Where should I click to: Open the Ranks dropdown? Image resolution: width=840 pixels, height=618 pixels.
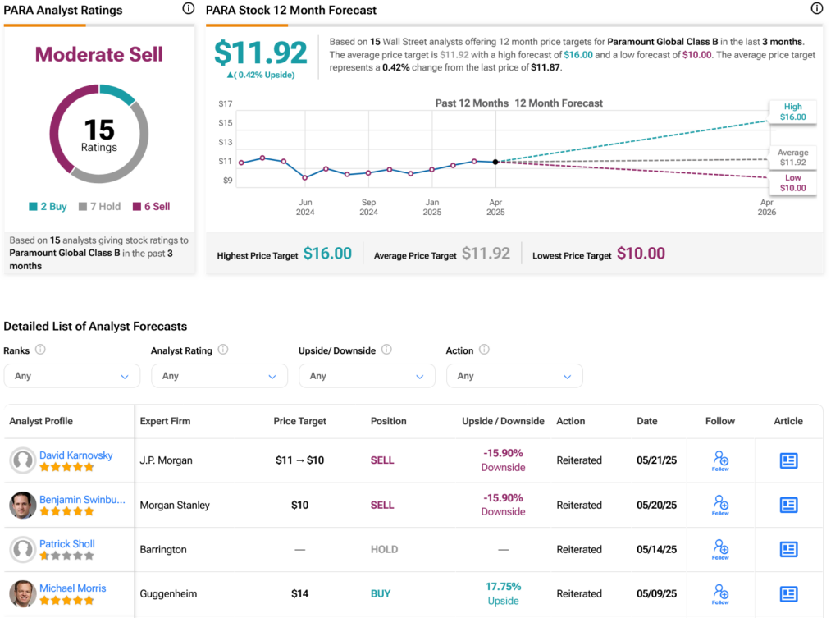click(x=72, y=376)
